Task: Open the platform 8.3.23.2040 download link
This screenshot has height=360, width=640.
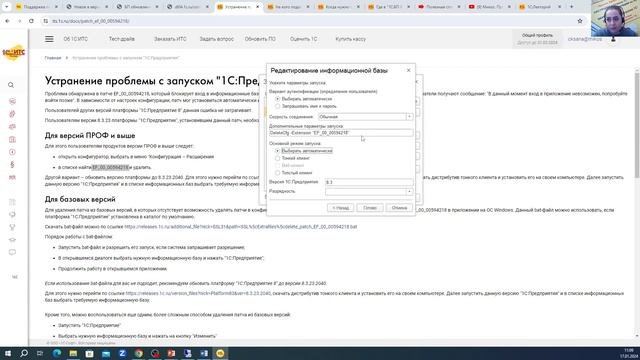Action: coord(198,293)
